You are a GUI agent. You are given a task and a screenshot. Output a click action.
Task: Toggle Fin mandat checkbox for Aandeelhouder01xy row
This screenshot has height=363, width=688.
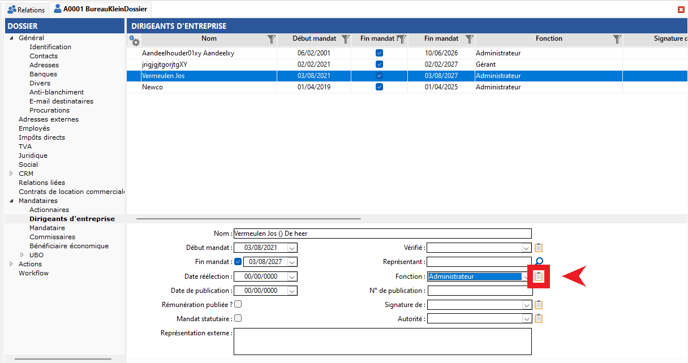[380, 53]
